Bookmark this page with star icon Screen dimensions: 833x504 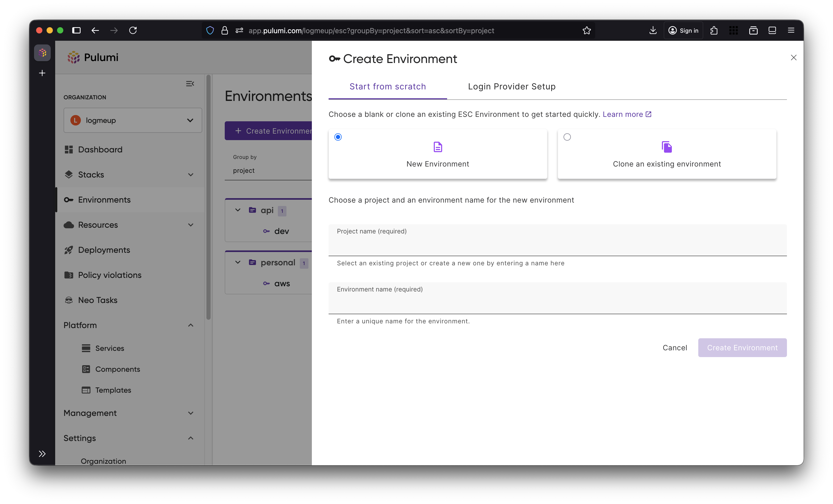click(x=587, y=30)
